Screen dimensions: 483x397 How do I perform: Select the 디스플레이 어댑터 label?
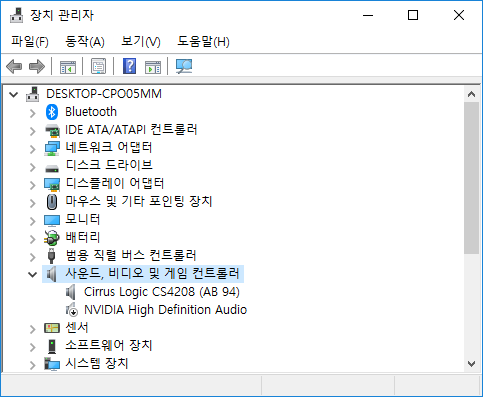coord(115,184)
